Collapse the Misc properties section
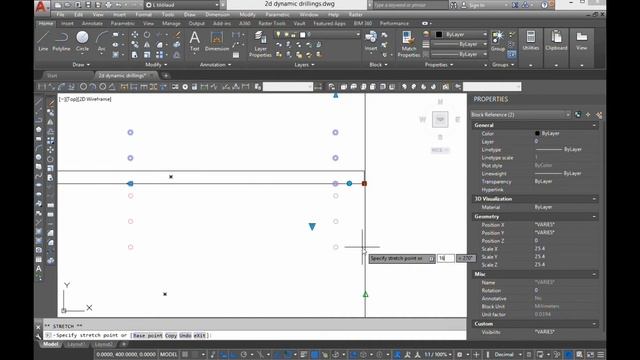Screen dimensions: 640x360 pyautogui.click(x=594, y=274)
